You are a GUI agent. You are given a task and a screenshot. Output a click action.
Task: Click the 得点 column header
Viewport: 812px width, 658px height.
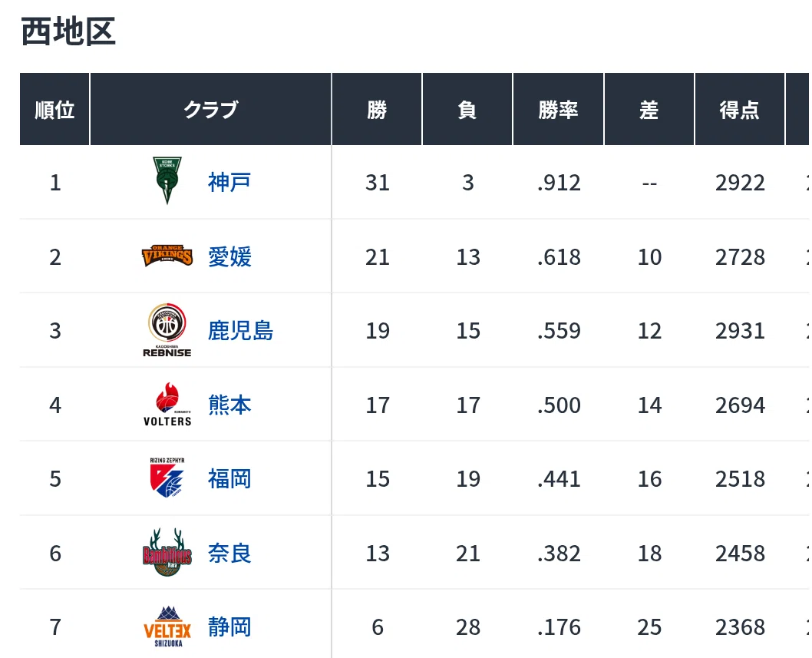point(740,109)
